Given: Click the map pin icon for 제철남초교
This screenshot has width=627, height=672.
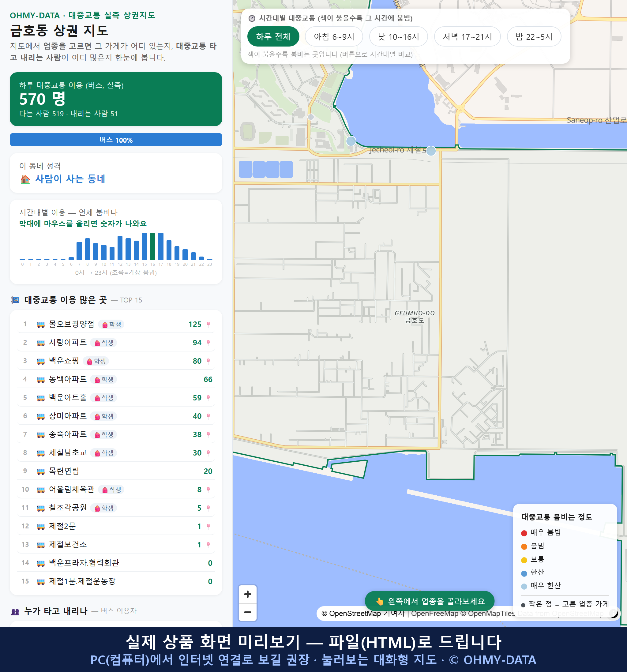Looking at the screenshot, I should point(208,453).
